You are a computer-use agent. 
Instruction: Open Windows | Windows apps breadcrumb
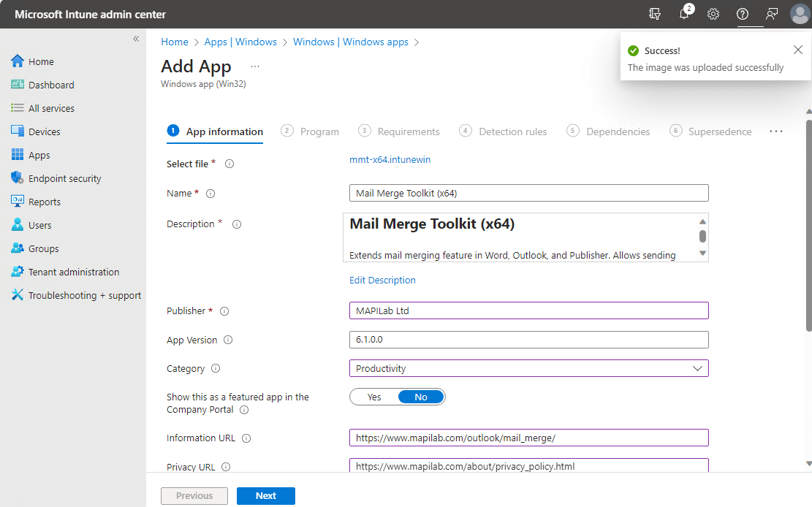tap(351, 42)
